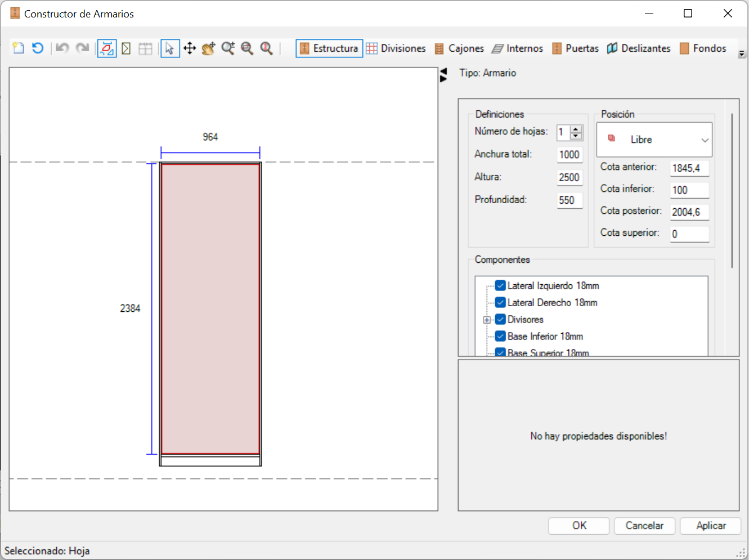Select the pink door leaf in preview
Viewport: 749px width, 560px height.
pos(210,308)
